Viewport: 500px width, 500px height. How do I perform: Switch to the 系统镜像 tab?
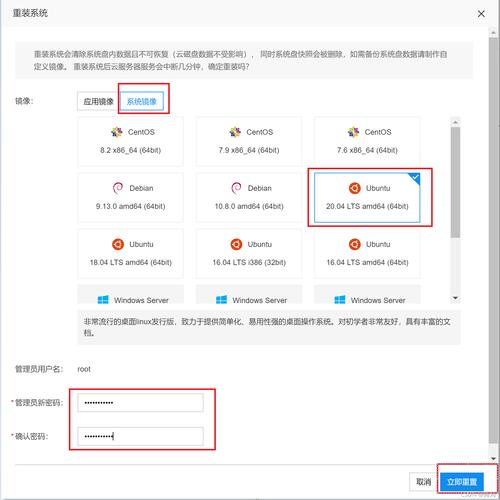(x=142, y=101)
